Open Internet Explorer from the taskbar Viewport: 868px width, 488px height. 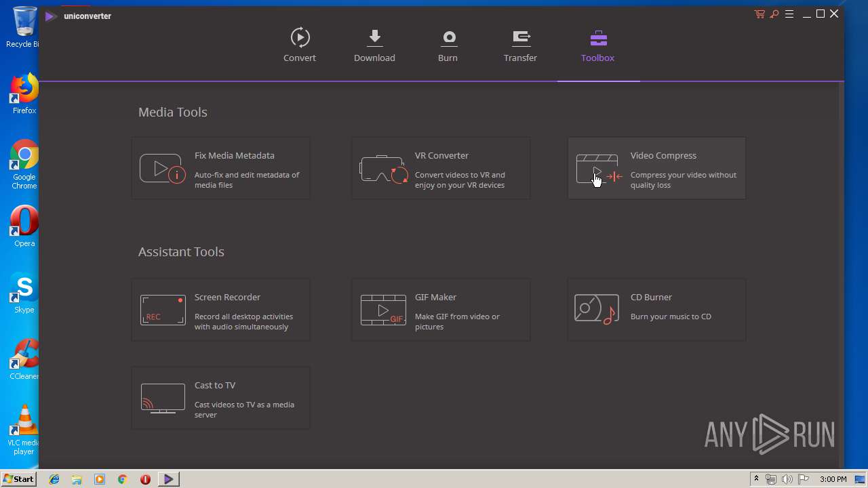(x=54, y=479)
